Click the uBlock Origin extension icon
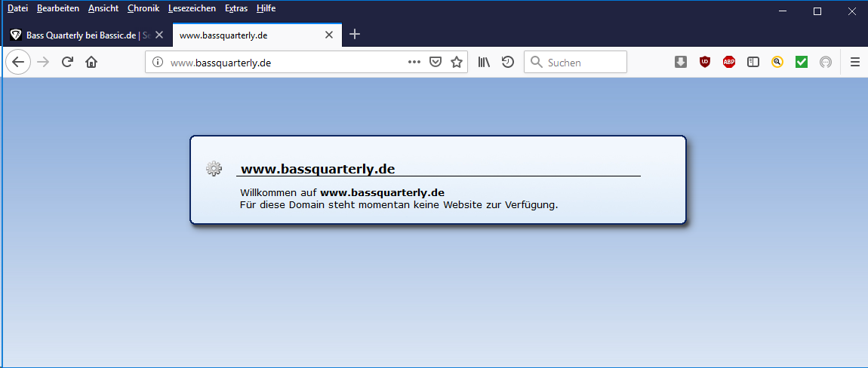868x368 pixels. [705, 63]
